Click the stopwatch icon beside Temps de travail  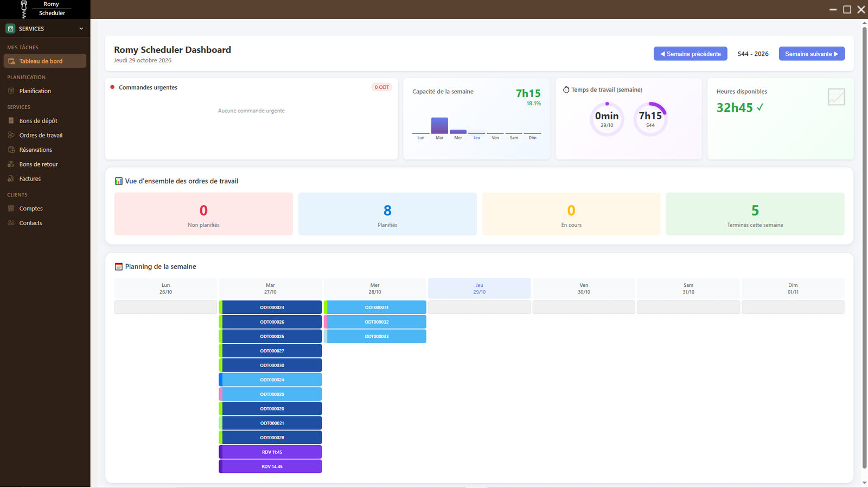(566, 89)
